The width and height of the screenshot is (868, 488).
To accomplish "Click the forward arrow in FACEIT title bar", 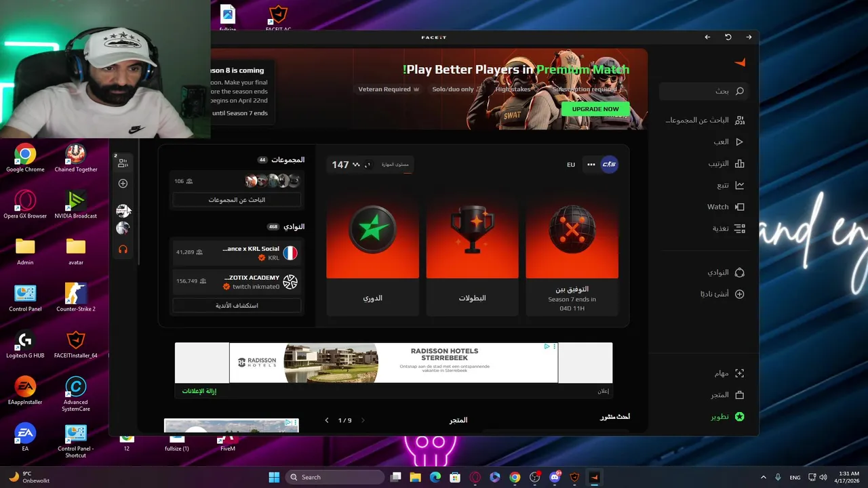I will coord(749,37).
